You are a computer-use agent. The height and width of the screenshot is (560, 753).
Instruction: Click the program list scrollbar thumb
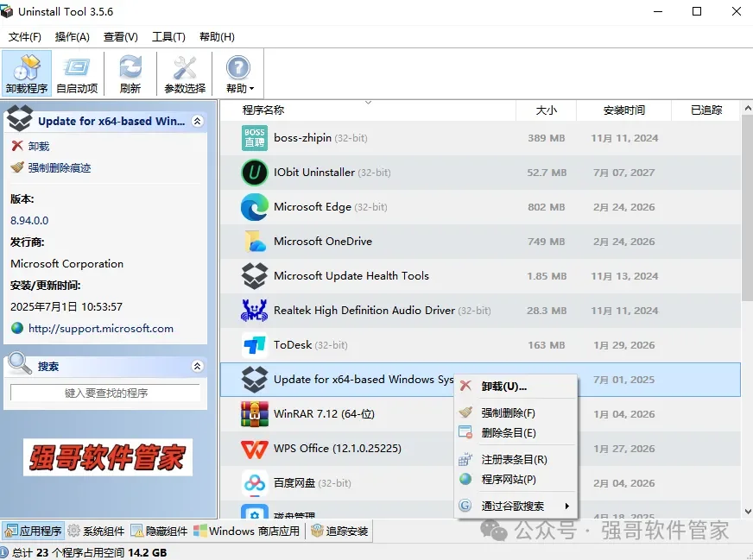point(748,207)
